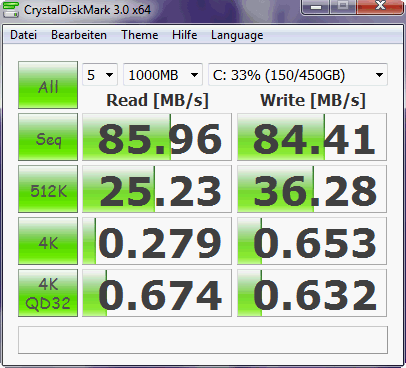
Task: Click the Seq write result 84.41
Action: 312,137
